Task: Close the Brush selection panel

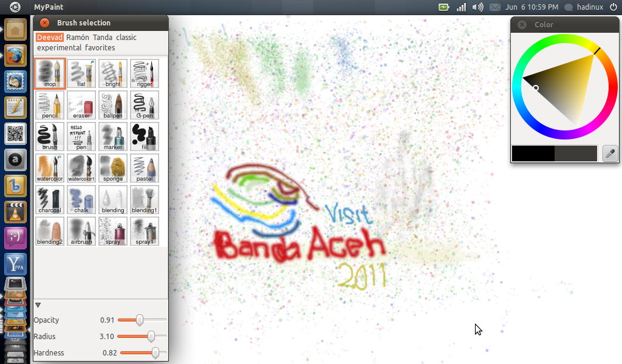Action: (x=44, y=23)
